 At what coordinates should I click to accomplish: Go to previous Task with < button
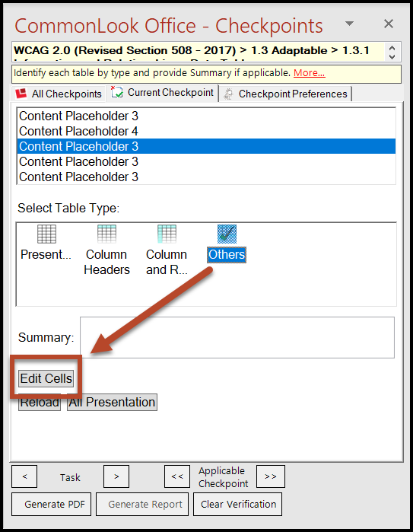pyautogui.click(x=24, y=476)
